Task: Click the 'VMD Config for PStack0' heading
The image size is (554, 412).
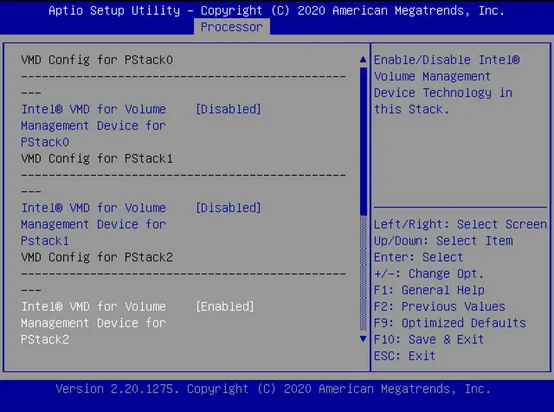Action: coord(97,60)
